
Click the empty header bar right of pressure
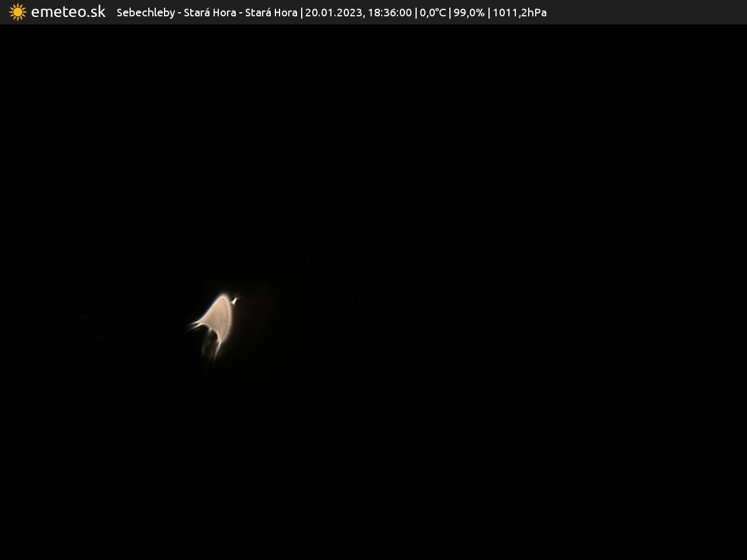(x=642, y=13)
